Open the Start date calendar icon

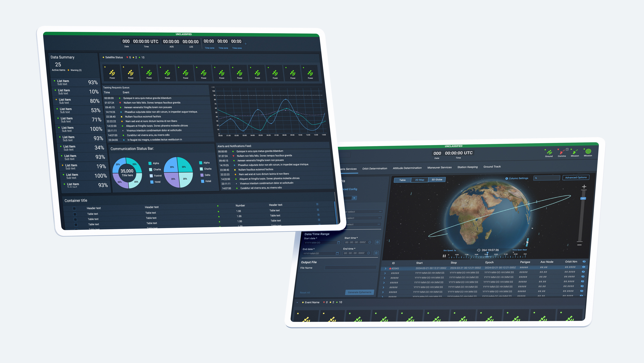(339, 243)
